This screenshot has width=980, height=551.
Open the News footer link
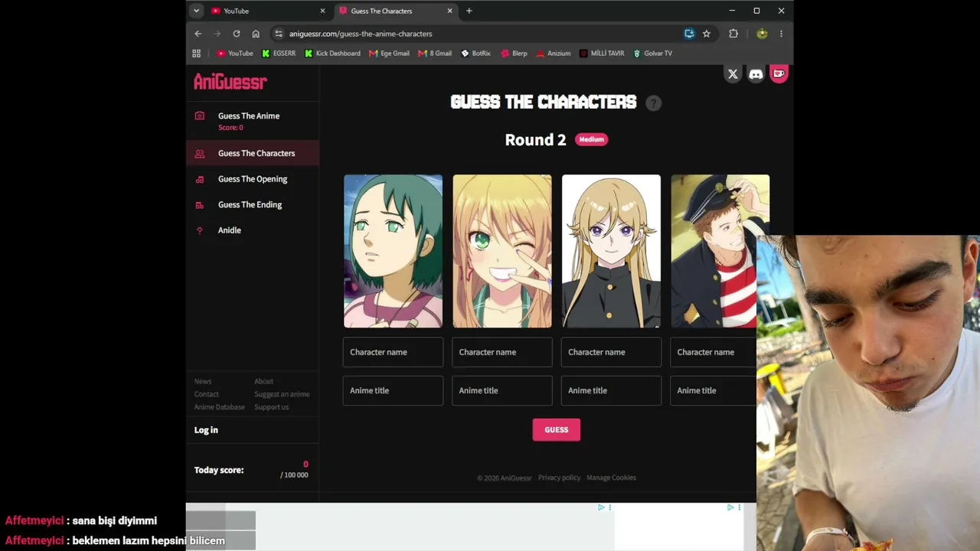(203, 381)
